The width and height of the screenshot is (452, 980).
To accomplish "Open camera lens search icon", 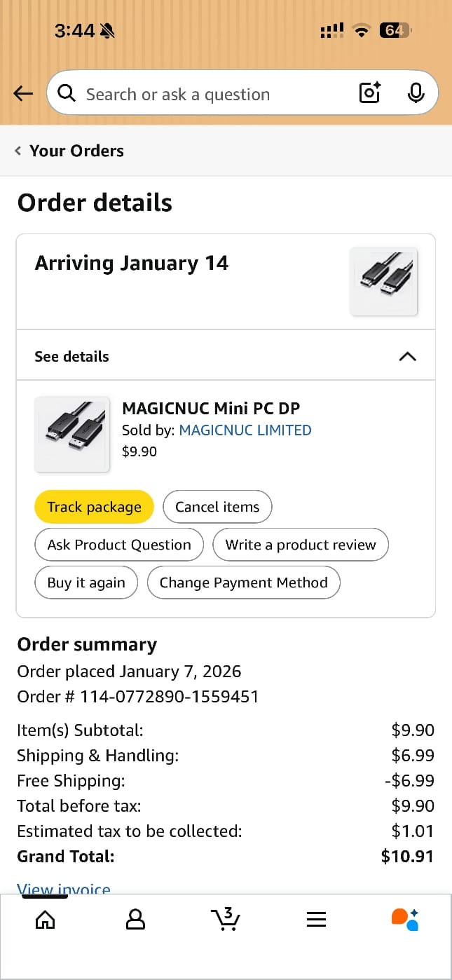I will pyautogui.click(x=369, y=93).
